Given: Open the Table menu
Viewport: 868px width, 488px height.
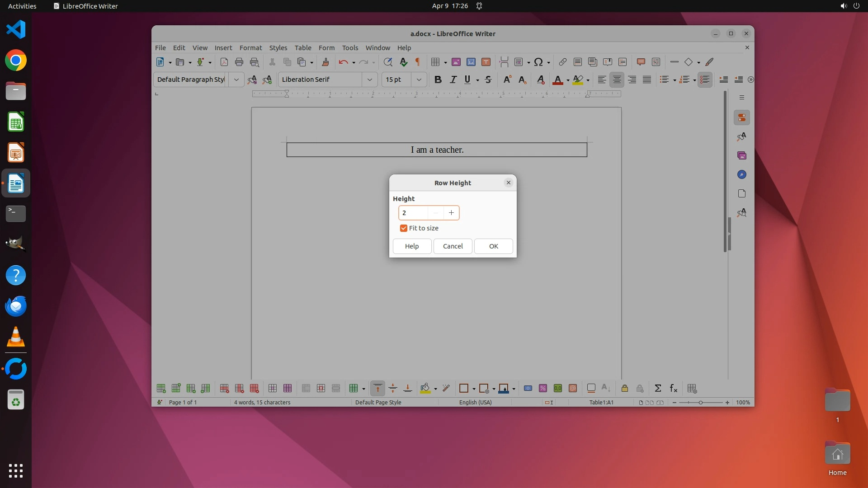Looking at the screenshot, I should click(x=302, y=47).
